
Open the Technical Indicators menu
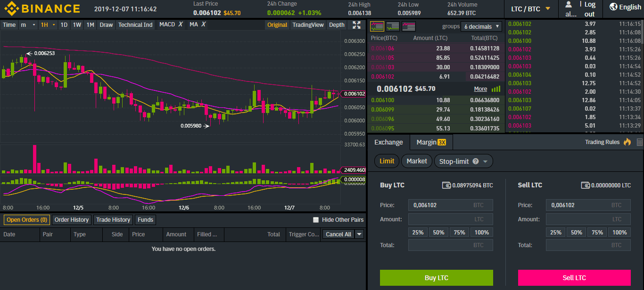(x=135, y=25)
